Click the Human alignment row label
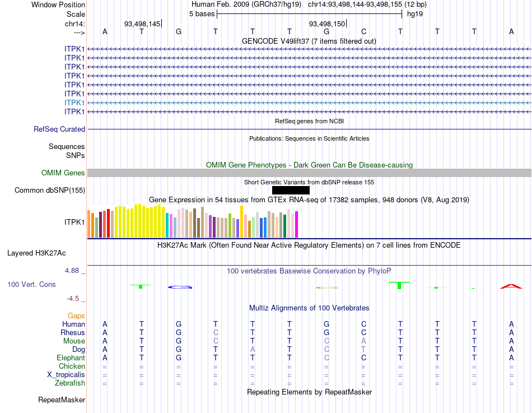532x413 pixels. (73, 324)
